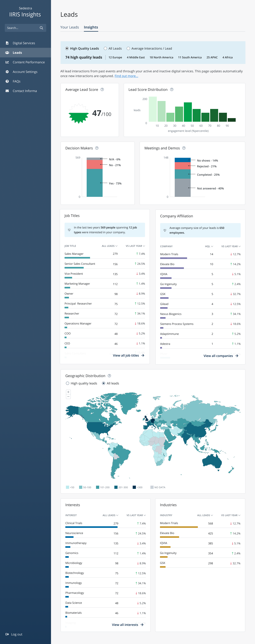Zoom out of the map with minus
The width and height of the screenshot is (255, 644).
[x=68, y=397]
